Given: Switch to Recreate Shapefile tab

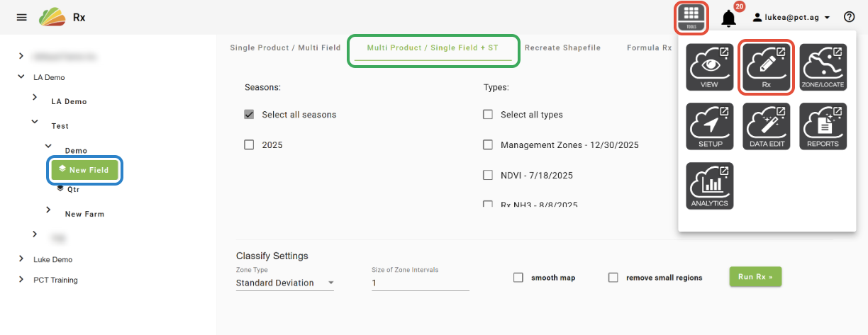Looking at the screenshot, I should tap(562, 48).
